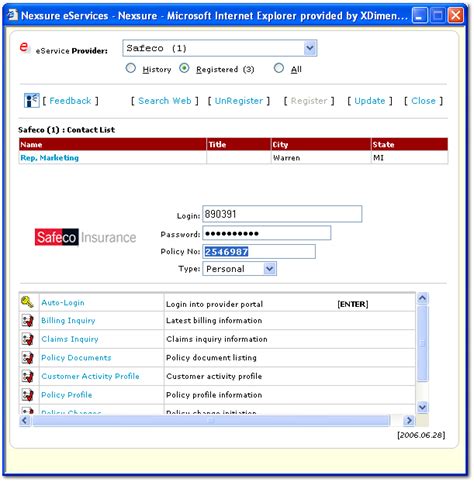Click the State column header

(410, 144)
